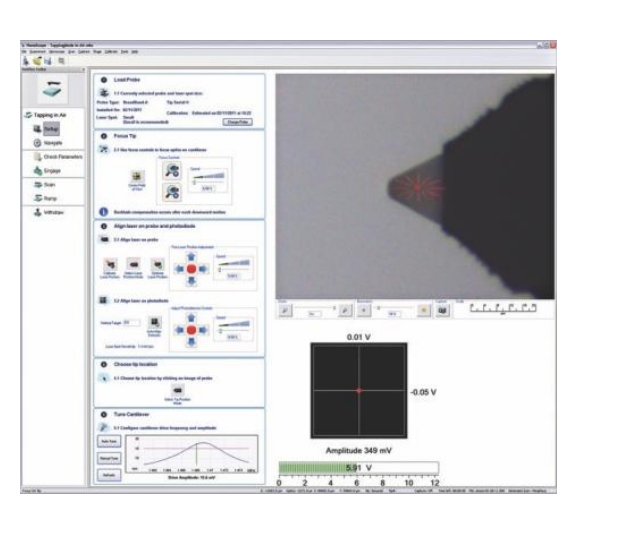Click the Change Probe button
Screen dimensions: 637x535
click(x=237, y=123)
